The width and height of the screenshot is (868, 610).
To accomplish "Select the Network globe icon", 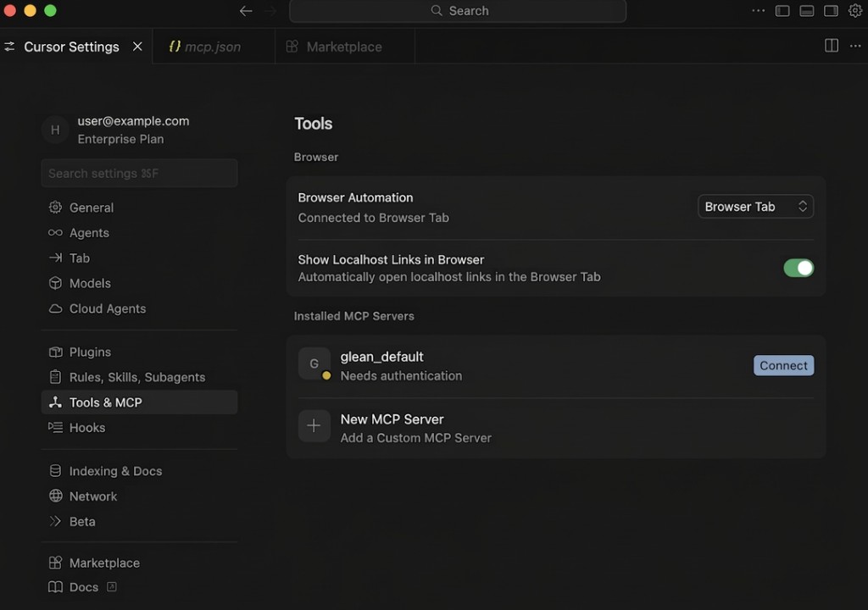I will click(x=55, y=496).
